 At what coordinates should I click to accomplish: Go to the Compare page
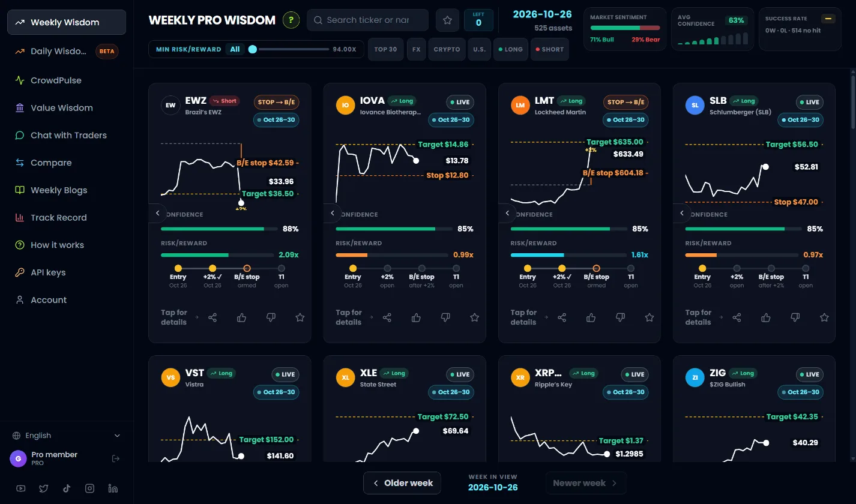coord(67,163)
